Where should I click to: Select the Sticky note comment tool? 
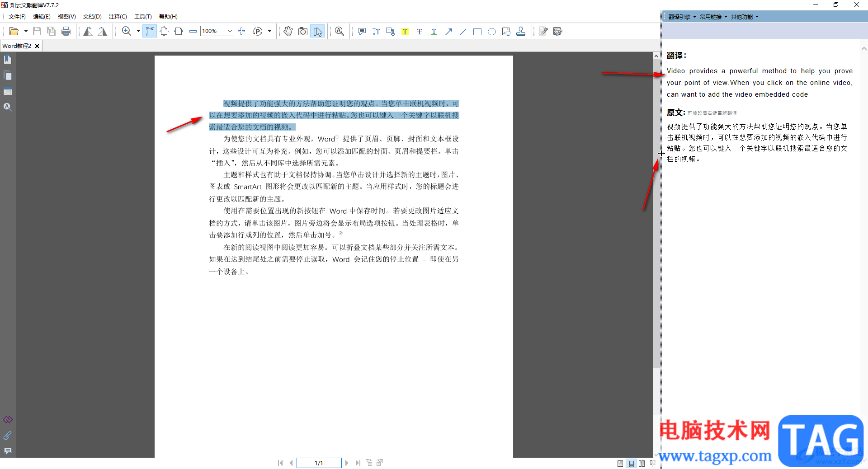[x=362, y=31]
